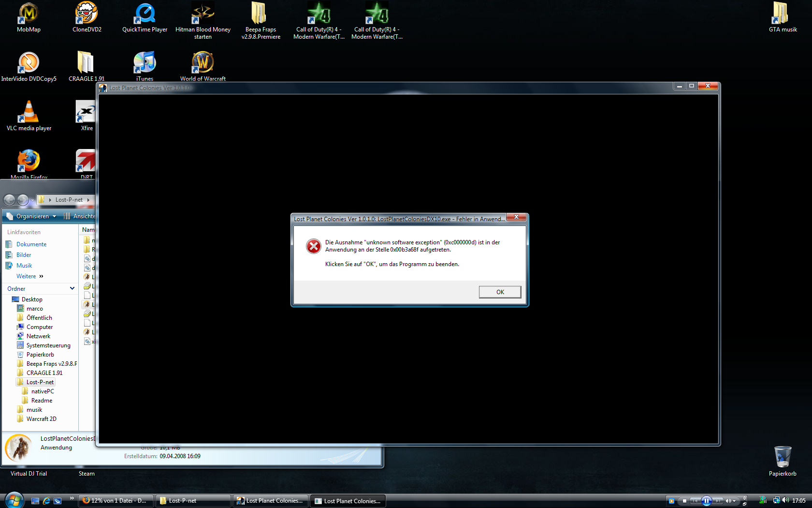Launch Internet Explorer from the quick launch

[x=46, y=501]
